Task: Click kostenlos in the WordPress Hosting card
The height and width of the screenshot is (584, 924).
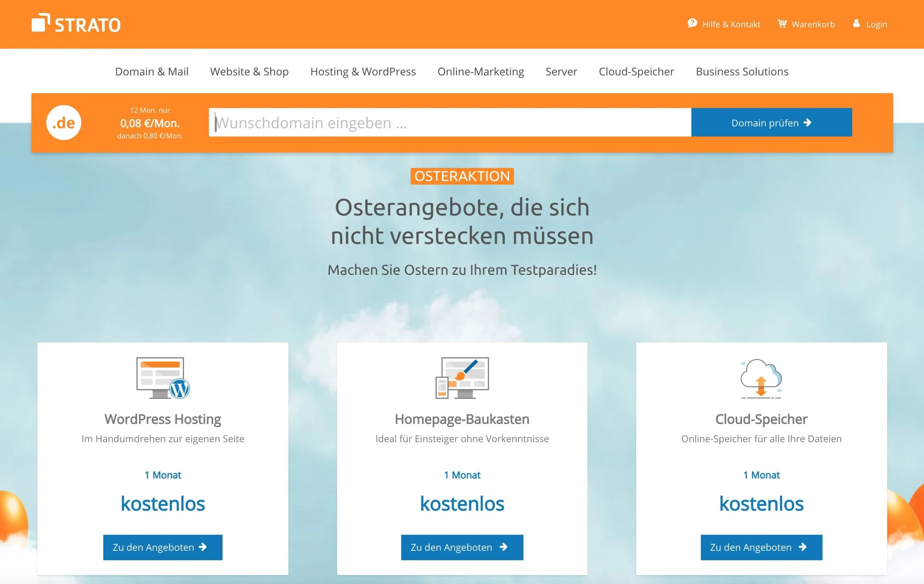Action: 163,504
